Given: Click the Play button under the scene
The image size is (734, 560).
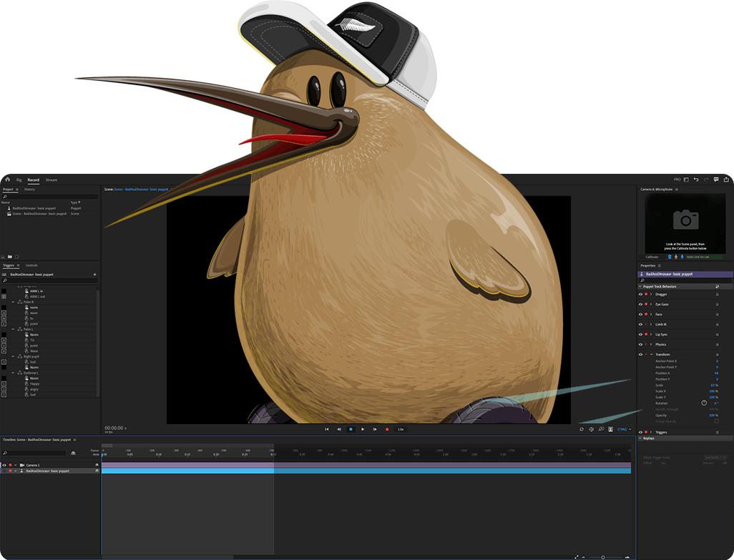Looking at the screenshot, I should (363, 429).
